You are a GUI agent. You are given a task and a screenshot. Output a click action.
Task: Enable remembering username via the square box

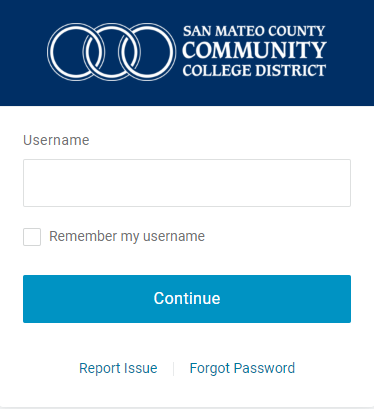(32, 237)
